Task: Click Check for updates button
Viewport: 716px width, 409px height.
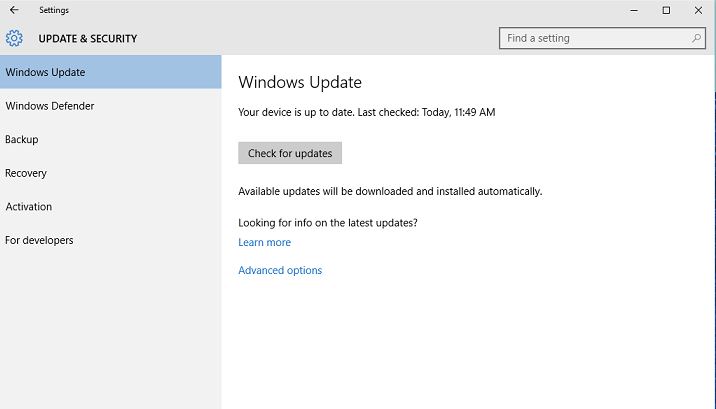Action: (x=290, y=153)
